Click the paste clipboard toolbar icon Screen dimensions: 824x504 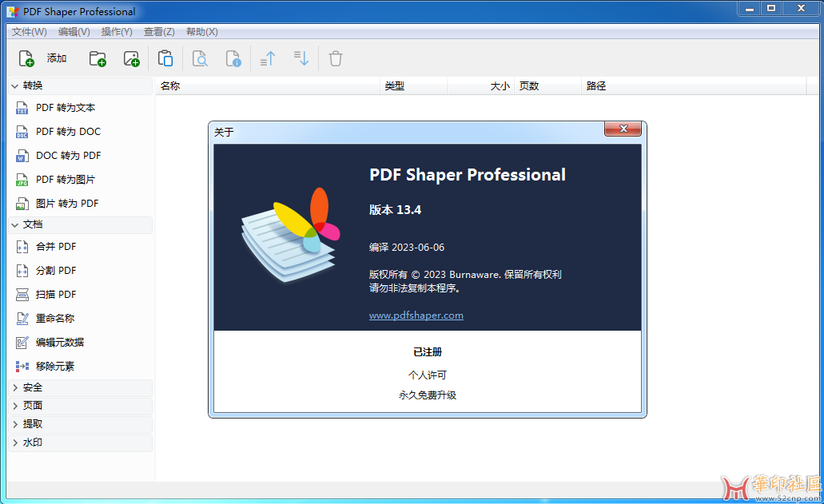tap(165, 58)
